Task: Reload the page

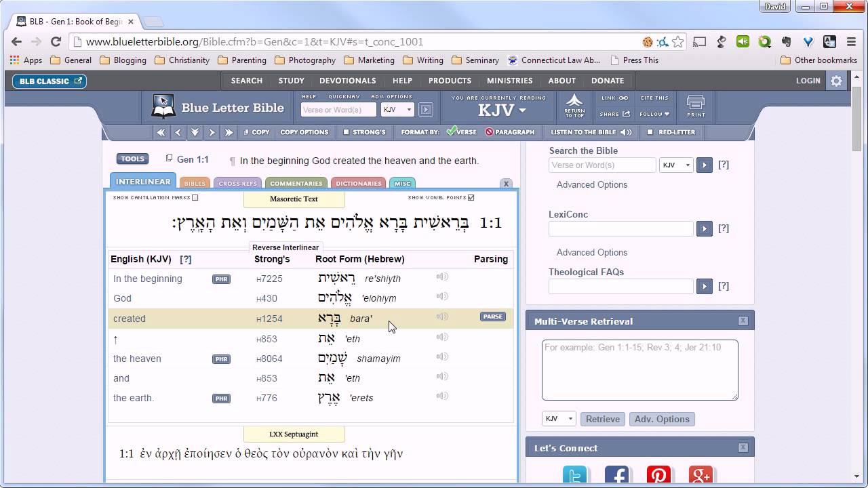Action: tap(56, 41)
